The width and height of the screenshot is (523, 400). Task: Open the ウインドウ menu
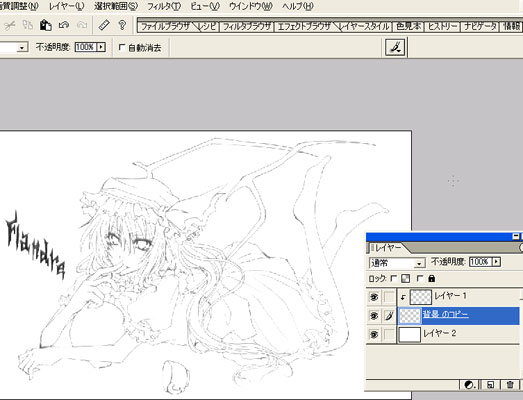click(251, 6)
